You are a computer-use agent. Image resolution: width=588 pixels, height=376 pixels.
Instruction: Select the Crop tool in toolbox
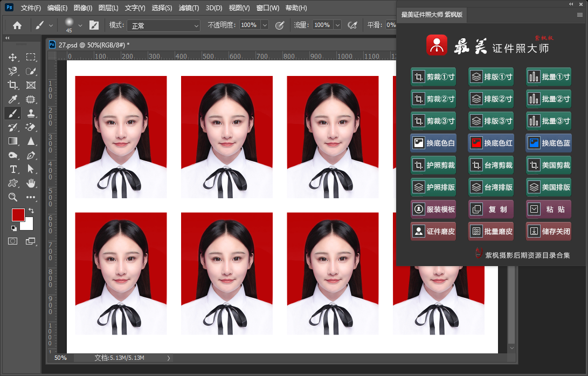pos(13,85)
